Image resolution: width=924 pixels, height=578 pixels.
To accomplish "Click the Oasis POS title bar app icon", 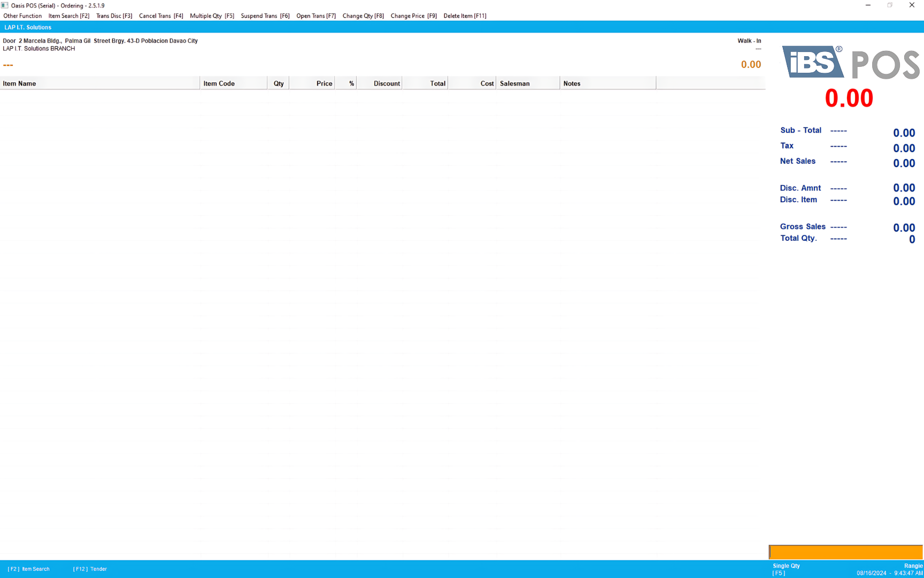I will tap(5, 5).
